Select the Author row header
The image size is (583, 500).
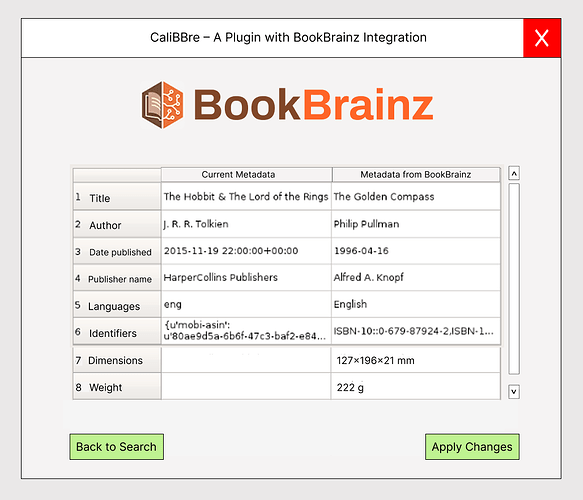click(117, 224)
